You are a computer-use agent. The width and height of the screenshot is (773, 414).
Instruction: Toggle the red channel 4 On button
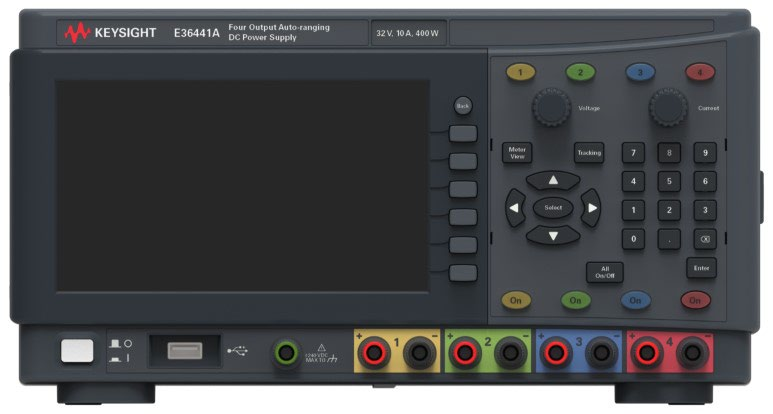pos(694,299)
